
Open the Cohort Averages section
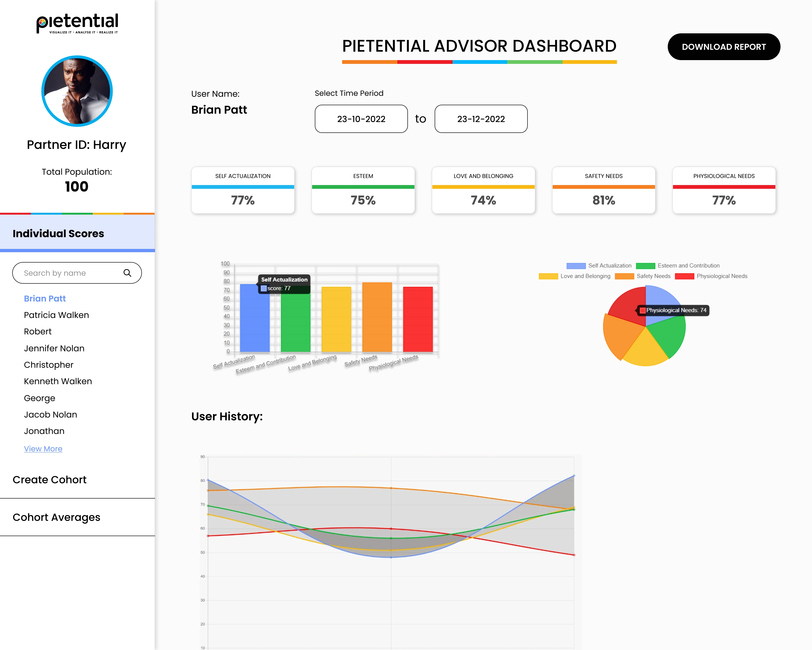[56, 517]
